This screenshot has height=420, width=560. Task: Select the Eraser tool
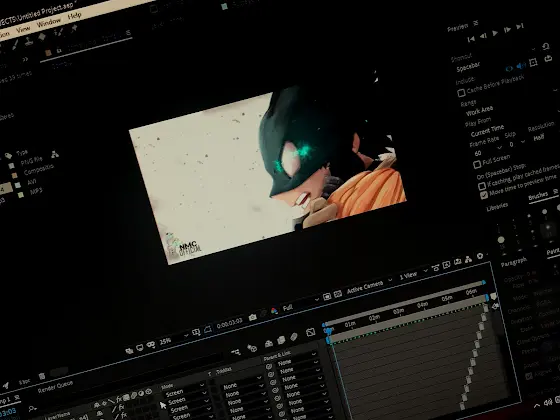click(x=42, y=37)
